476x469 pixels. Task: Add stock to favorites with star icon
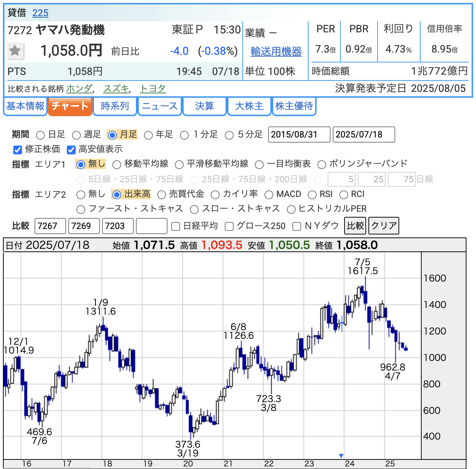pos(15,51)
